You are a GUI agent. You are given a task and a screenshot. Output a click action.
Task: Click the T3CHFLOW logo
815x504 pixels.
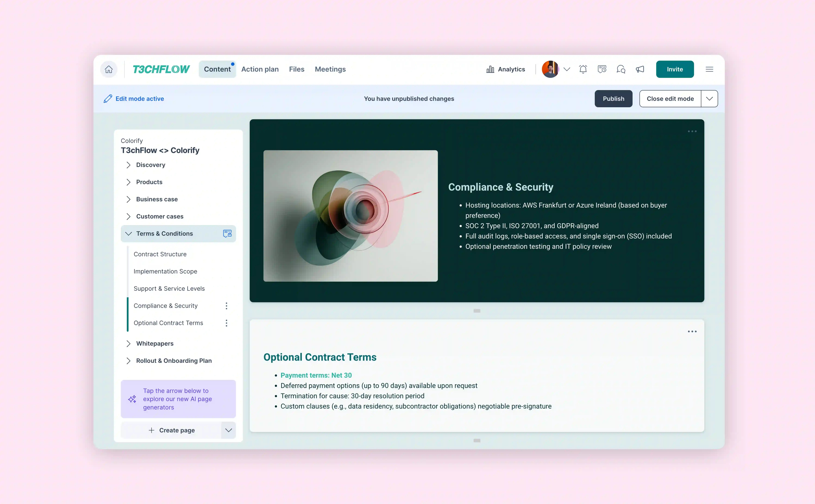pyautogui.click(x=161, y=69)
